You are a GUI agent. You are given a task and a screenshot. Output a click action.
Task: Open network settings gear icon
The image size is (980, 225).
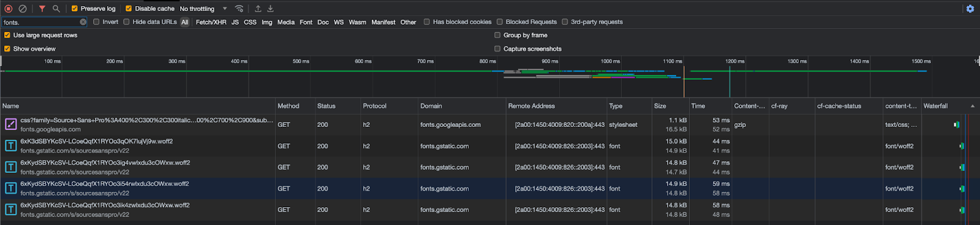pos(970,9)
